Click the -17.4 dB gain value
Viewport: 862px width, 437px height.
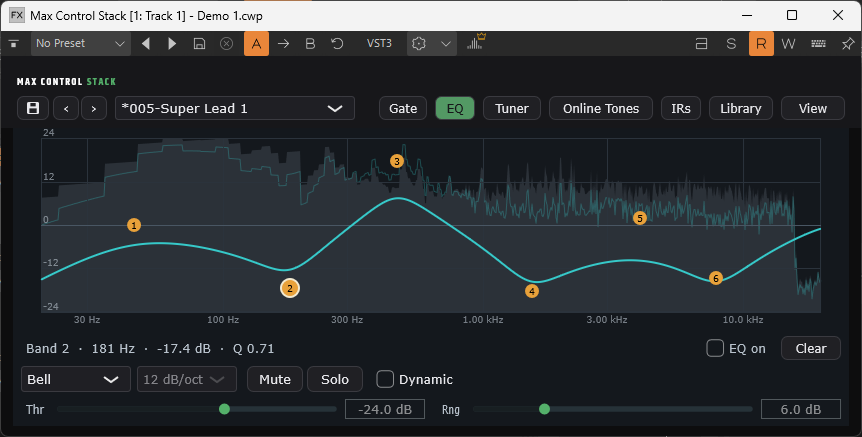[184, 349]
